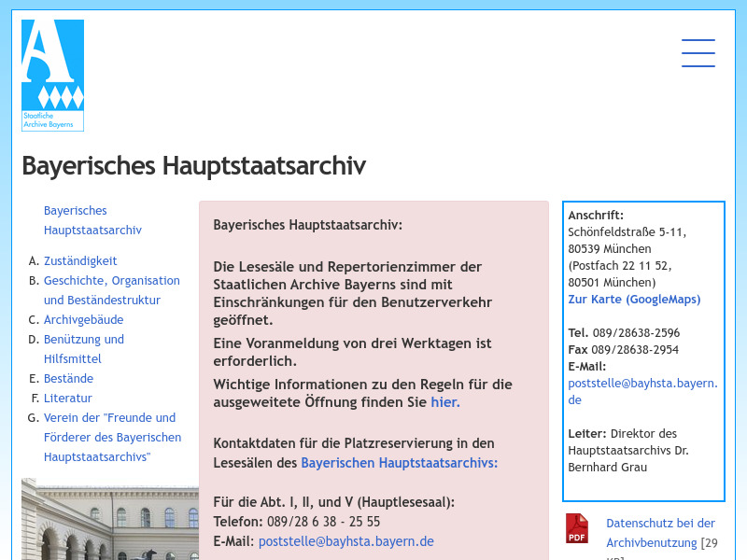Email poststelle@bayhsta.bayern.de from the address box
Screen dimensions: 747x560
point(642,391)
